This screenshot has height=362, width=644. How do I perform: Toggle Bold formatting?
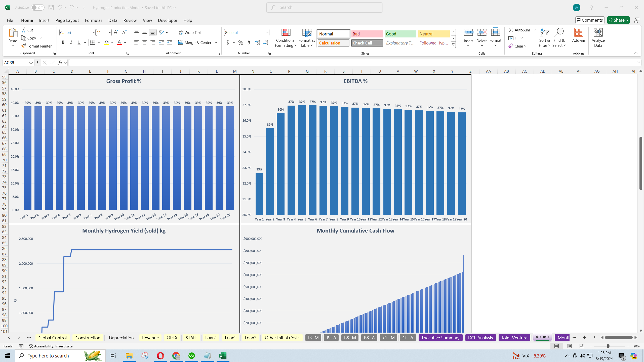(x=63, y=42)
